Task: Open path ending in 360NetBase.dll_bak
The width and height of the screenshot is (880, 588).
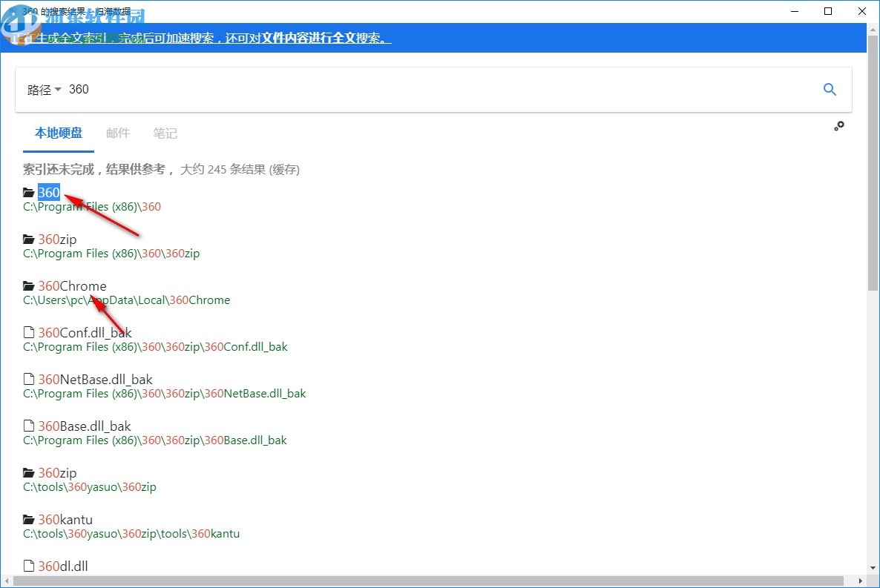Action: [165, 394]
